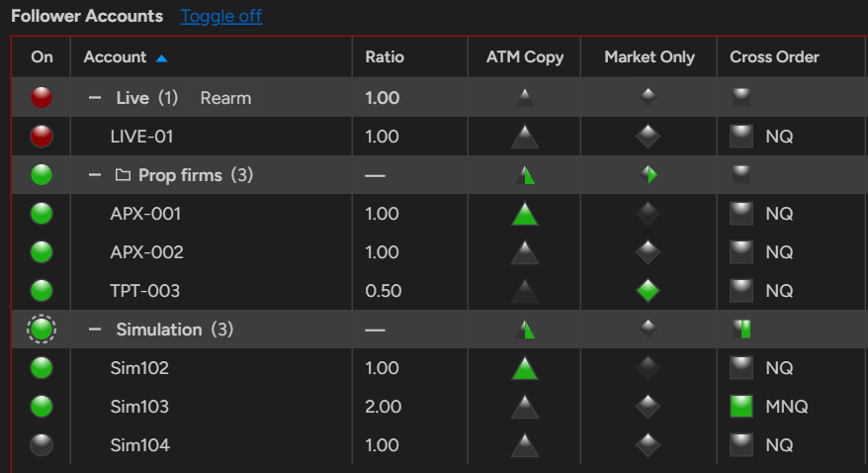
Task: Enable Market Only diamond for Sim104
Action: (x=648, y=444)
